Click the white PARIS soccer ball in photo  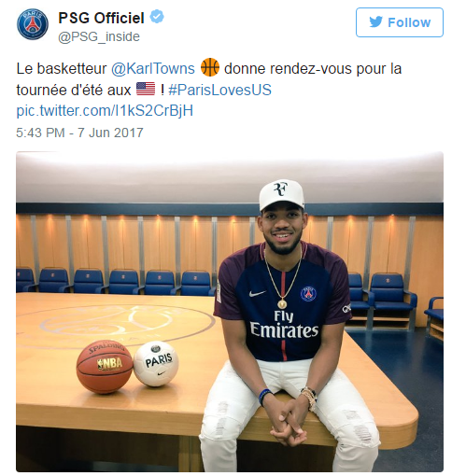point(156,364)
